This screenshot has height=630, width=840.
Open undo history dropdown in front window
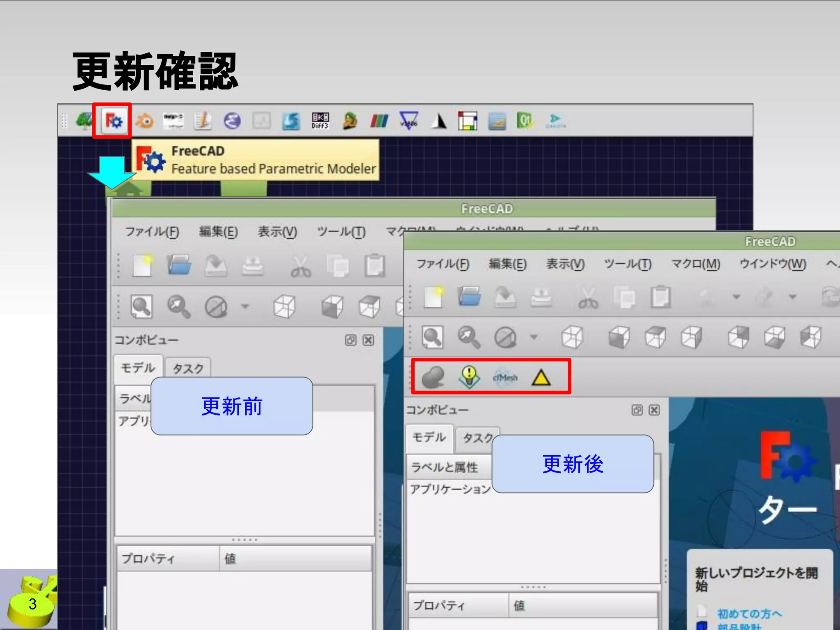(737, 297)
